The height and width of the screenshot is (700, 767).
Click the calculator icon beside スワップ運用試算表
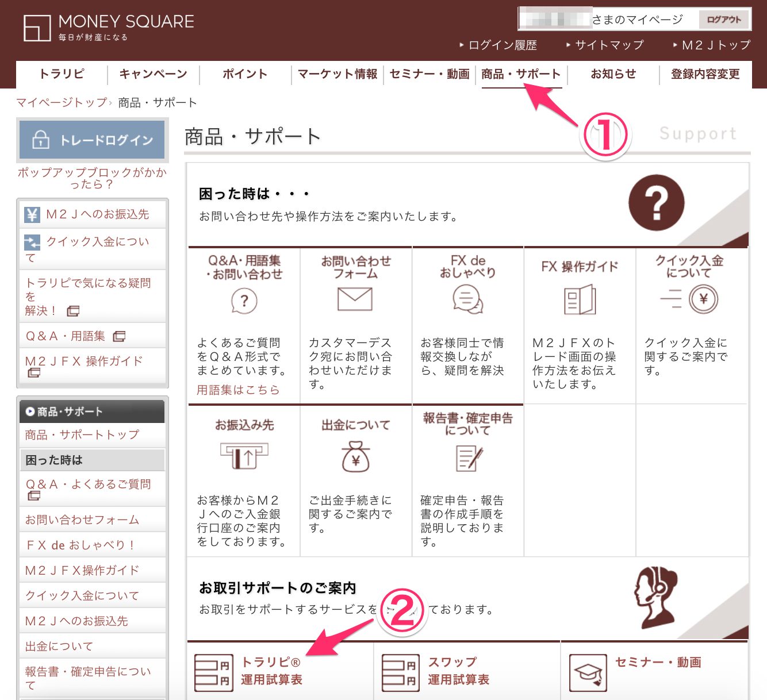(x=401, y=672)
